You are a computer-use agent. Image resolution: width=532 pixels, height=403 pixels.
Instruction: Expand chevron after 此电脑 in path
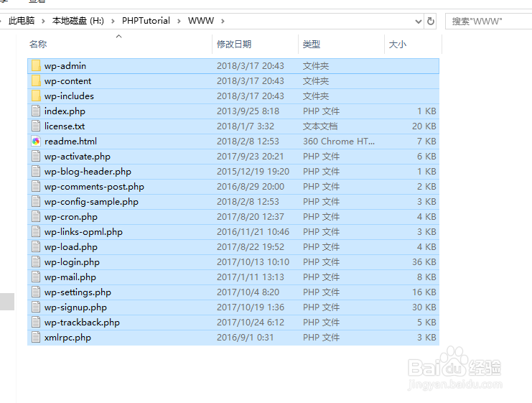pyautogui.click(x=43, y=21)
